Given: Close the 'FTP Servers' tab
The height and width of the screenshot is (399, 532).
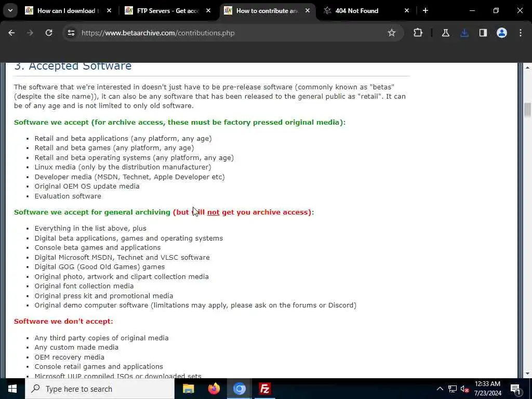Looking at the screenshot, I should [208, 11].
